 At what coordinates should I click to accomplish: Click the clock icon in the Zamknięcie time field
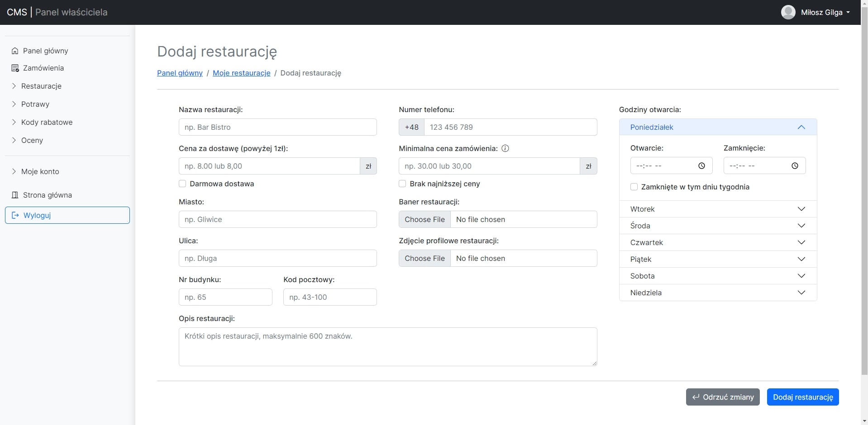795,166
